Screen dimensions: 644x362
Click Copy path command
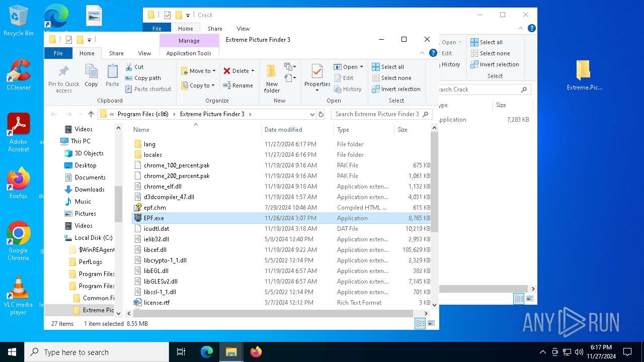(x=143, y=78)
